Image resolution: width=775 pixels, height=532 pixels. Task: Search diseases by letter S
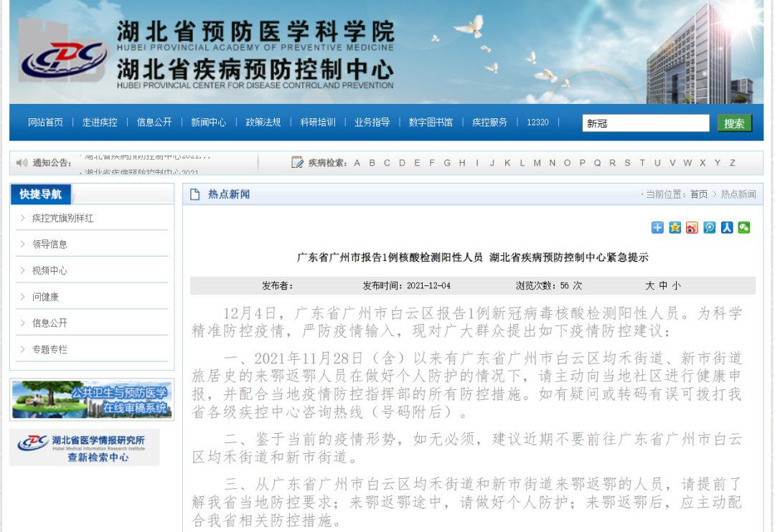click(627, 163)
